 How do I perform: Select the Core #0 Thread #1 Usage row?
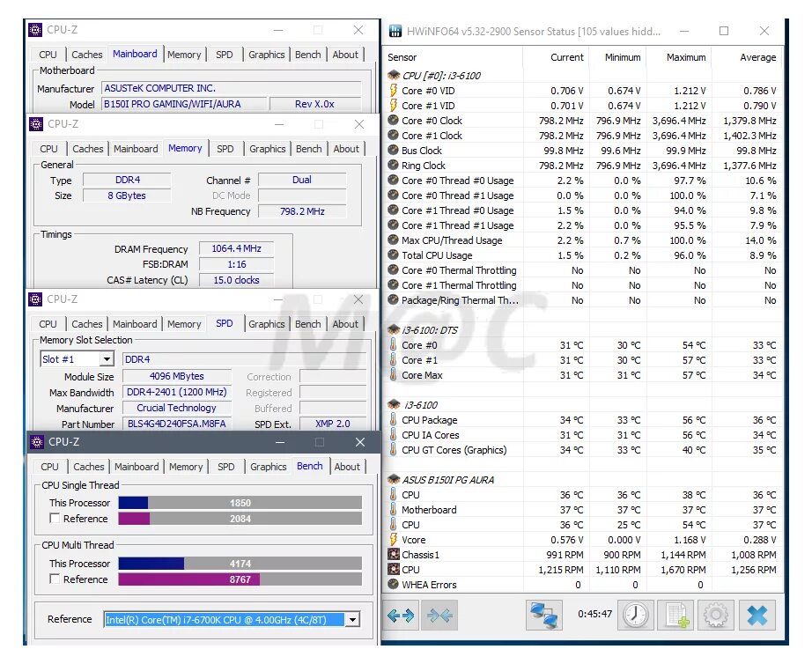click(583, 196)
